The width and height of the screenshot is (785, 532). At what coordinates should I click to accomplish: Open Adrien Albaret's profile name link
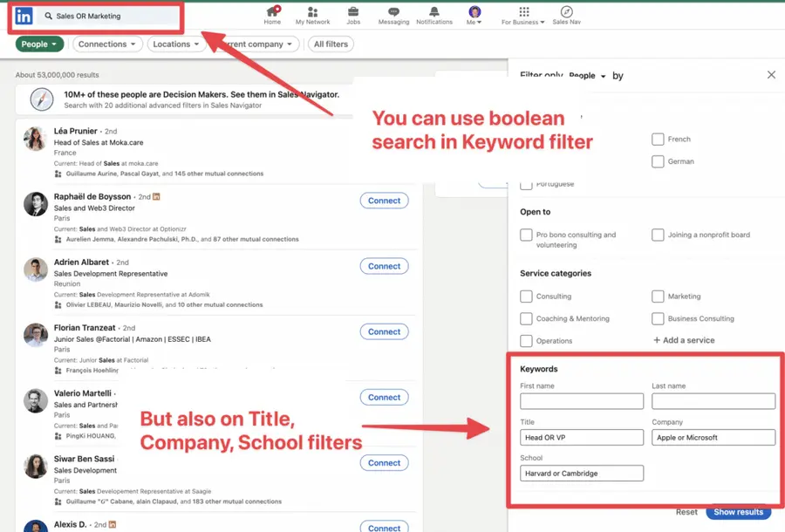pyautogui.click(x=81, y=263)
